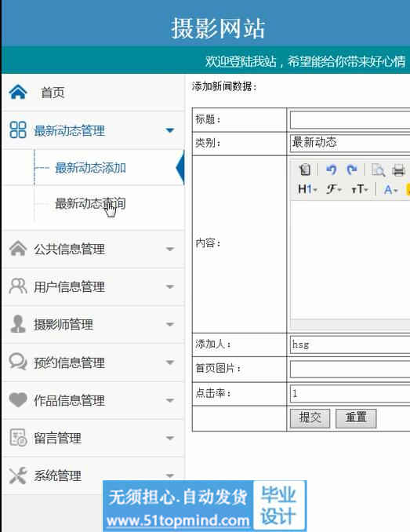Open the font size tT dropdown
The width and height of the screenshot is (410, 532).
[360, 189]
